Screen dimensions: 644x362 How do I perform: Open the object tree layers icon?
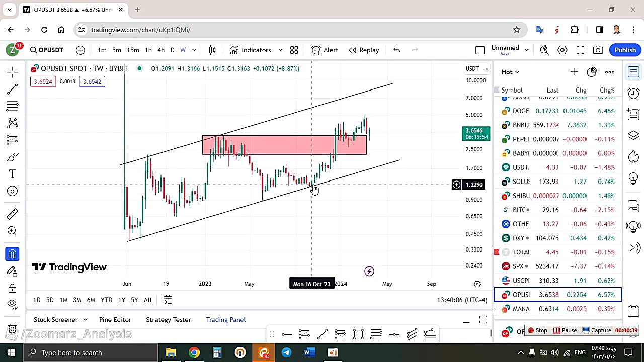pos(633,136)
